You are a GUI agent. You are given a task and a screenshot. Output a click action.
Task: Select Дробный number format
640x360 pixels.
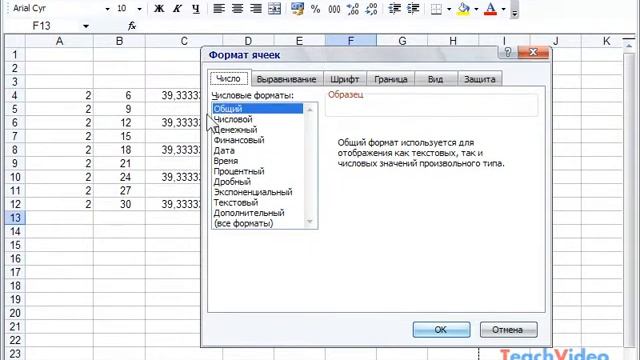pos(258,182)
